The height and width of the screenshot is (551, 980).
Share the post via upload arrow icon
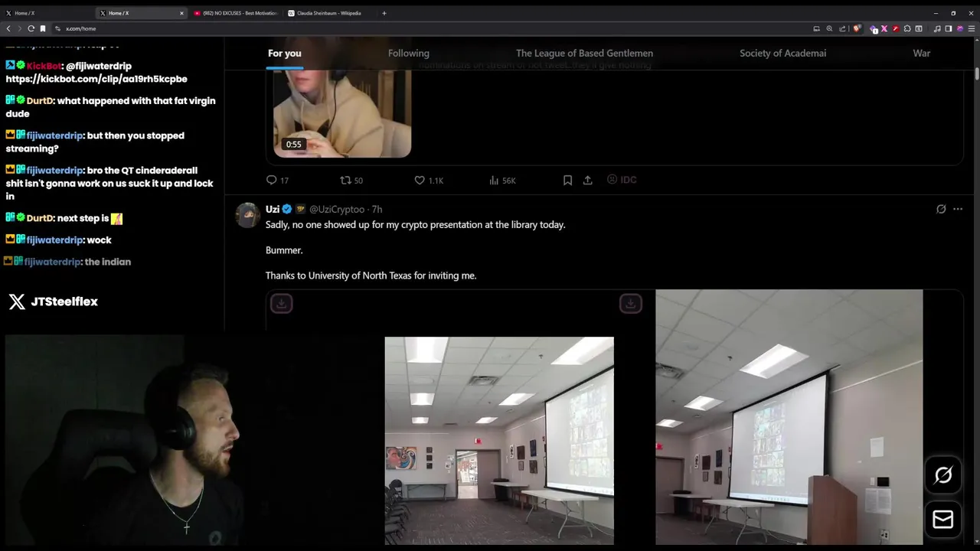coord(588,180)
